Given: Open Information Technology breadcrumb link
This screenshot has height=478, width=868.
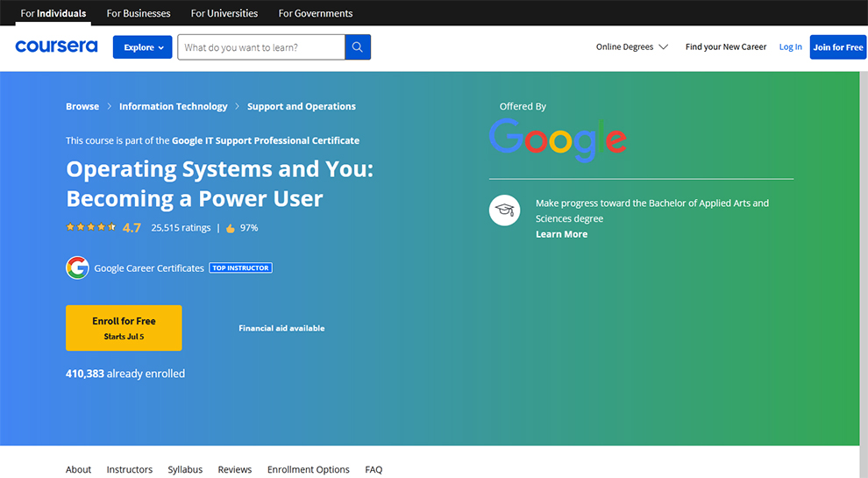Looking at the screenshot, I should pyautogui.click(x=174, y=106).
